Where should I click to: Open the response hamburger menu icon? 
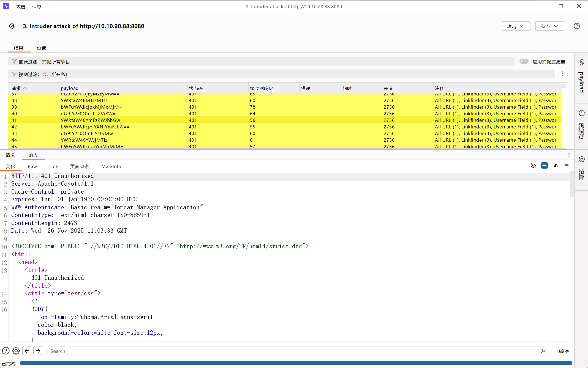click(567, 166)
